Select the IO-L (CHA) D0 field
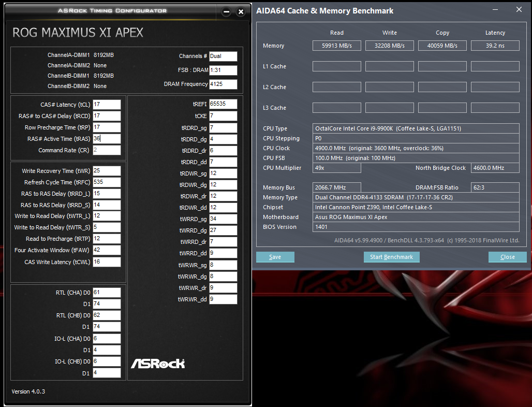Screen dimensions: 532x407 107,339
